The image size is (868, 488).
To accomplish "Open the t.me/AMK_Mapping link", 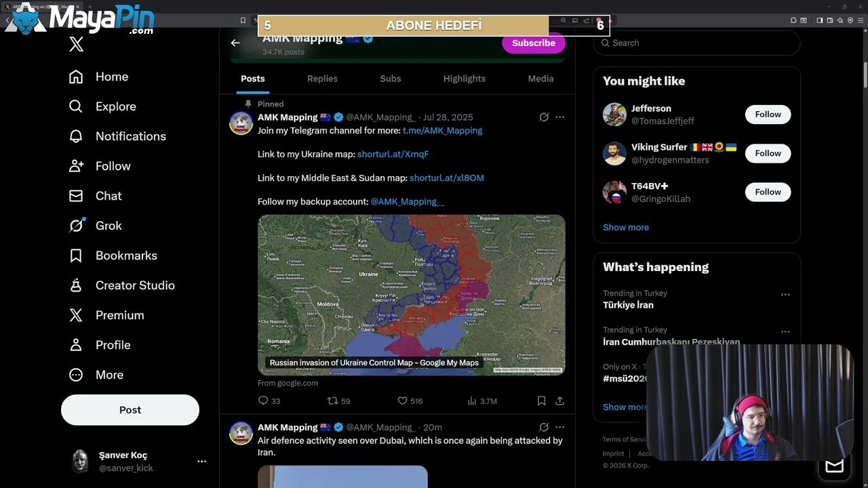I will point(442,131).
